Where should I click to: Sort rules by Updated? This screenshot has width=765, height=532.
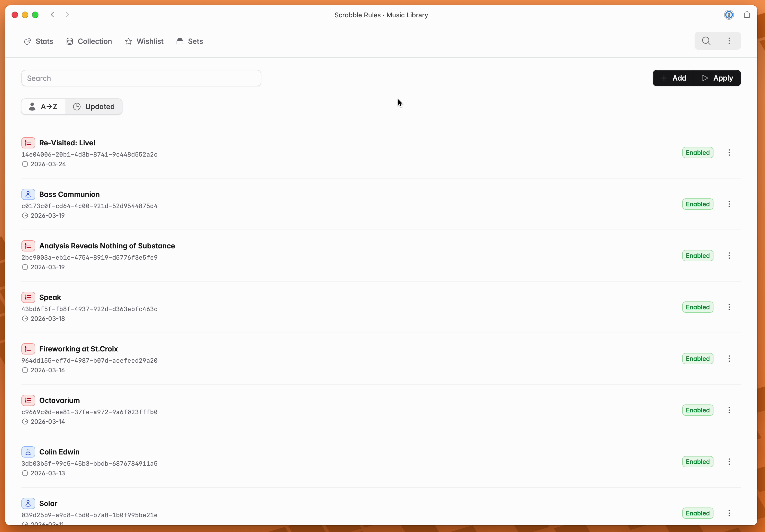coord(94,107)
